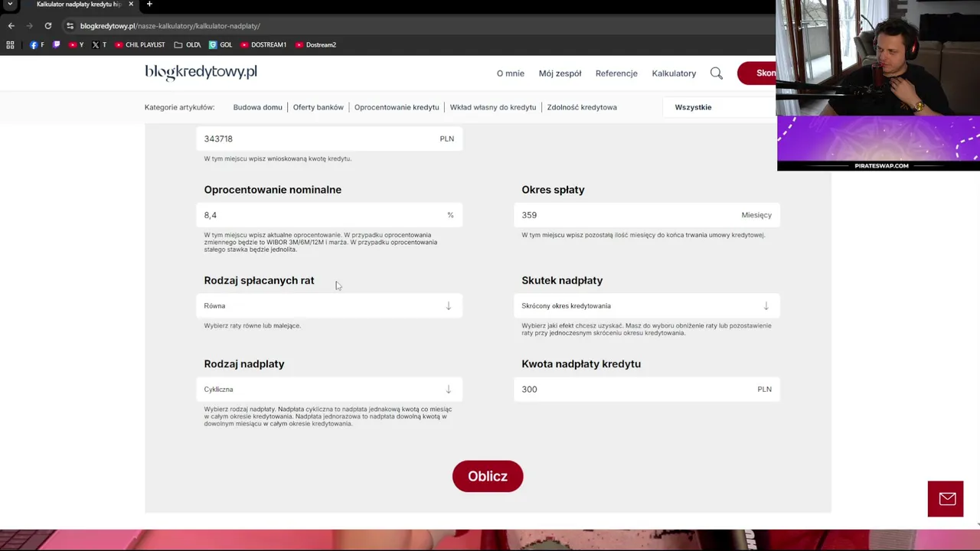Open the GOL bookmark
980x551 pixels.
[x=220, y=45]
